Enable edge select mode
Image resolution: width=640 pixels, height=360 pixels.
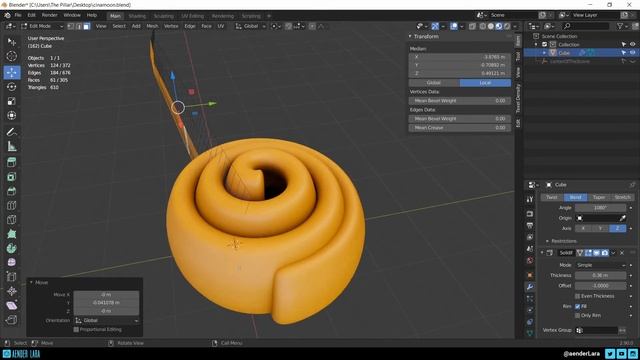click(x=78, y=26)
